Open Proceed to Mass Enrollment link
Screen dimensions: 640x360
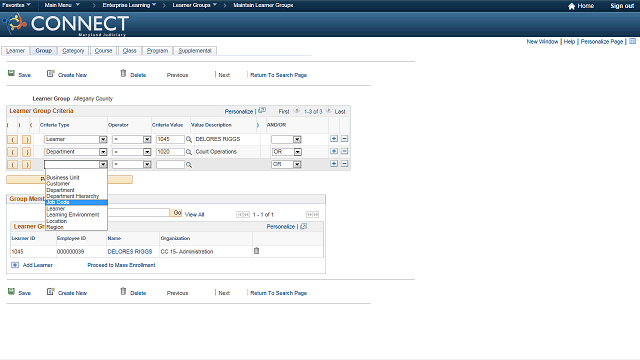[x=121, y=265]
